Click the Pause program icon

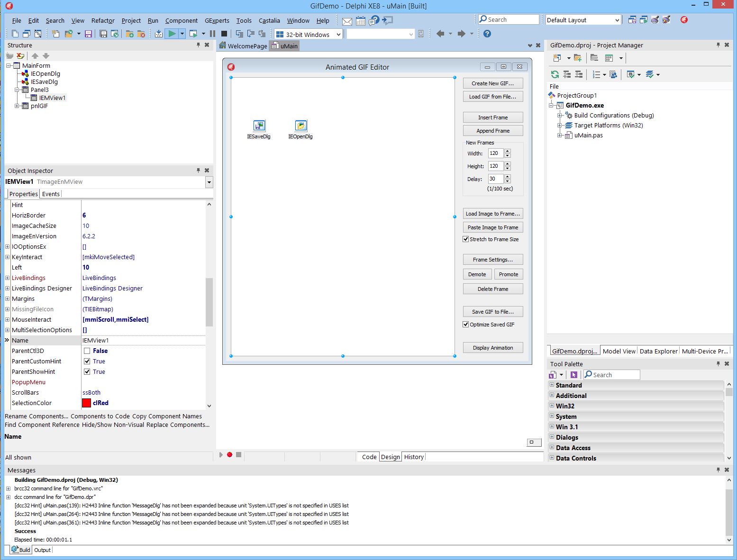pyautogui.click(x=212, y=34)
